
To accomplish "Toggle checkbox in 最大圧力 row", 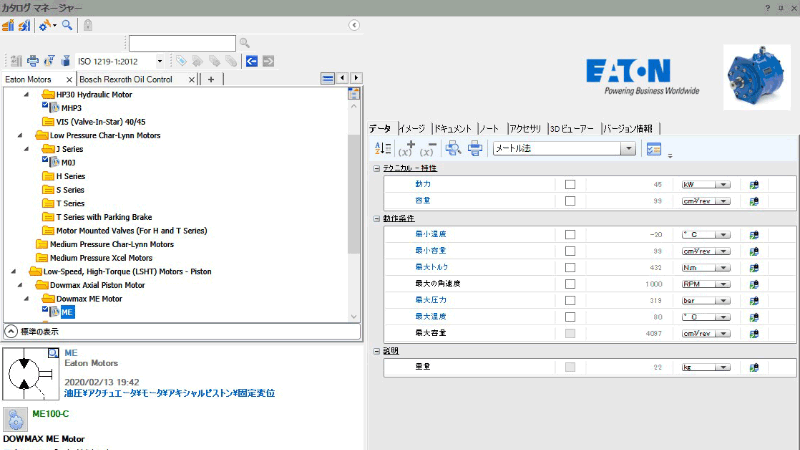I will (570, 301).
